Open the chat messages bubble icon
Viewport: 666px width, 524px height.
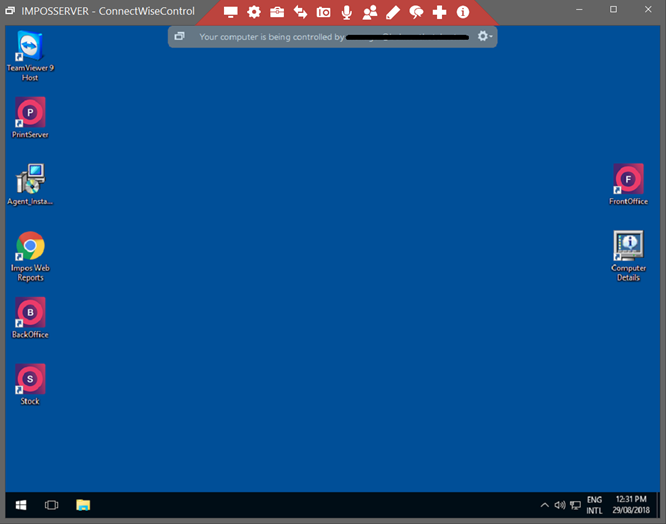(416, 12)
